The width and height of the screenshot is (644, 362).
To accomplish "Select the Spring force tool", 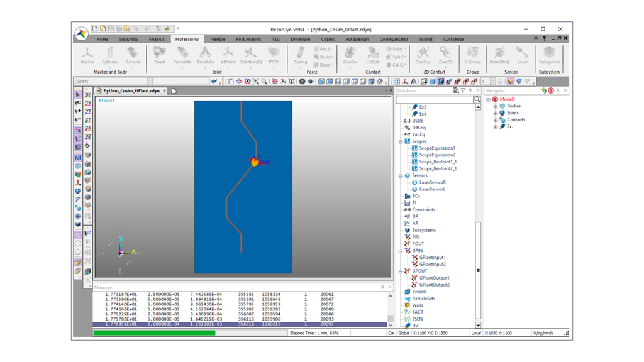I will pos(301,55).
